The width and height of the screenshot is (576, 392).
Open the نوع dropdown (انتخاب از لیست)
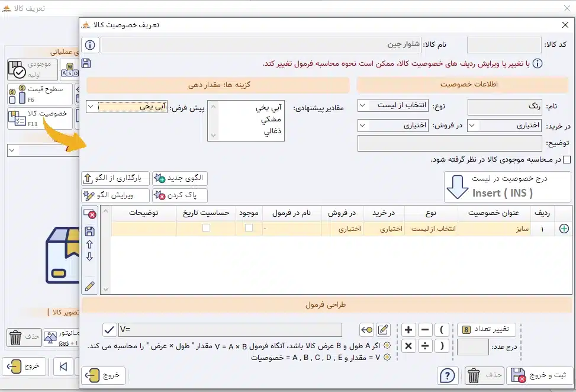(392, 105)
